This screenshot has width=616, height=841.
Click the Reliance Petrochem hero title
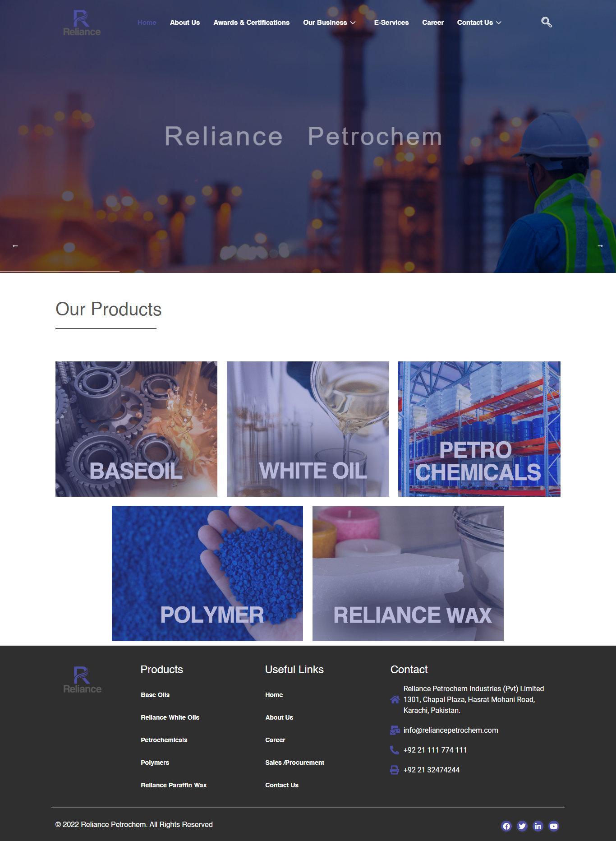tap(303, 136)
